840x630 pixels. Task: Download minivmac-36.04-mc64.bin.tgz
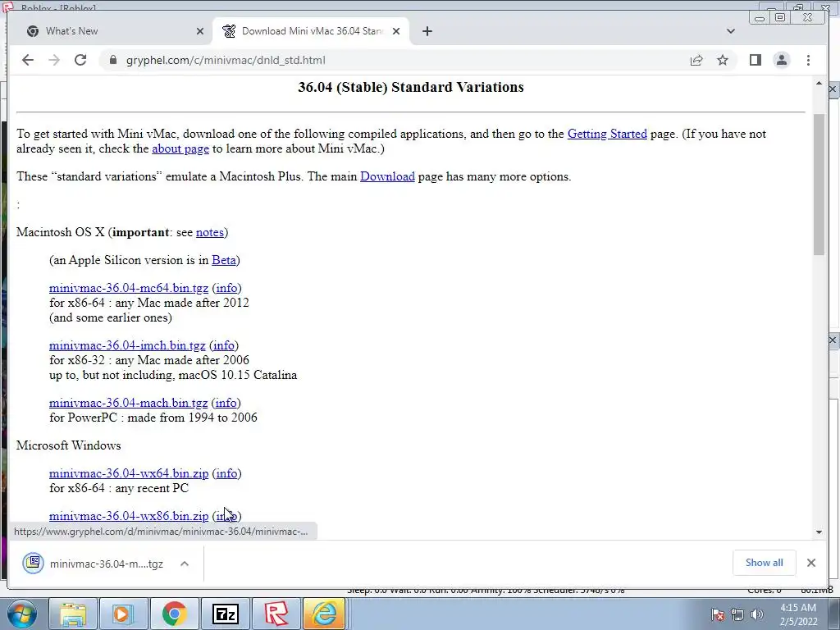tap(129, 288)
